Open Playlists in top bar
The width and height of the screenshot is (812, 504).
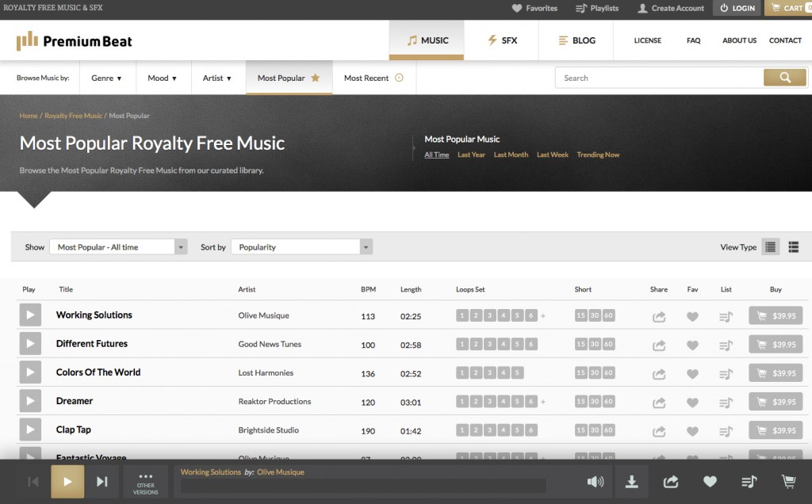point(597,8)
